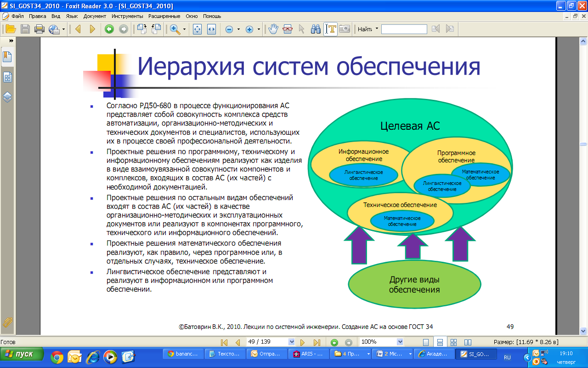This screenshot has height=368, width=588.
Task: Click the page number field showing 49 / 139
Action: point(267,342)
